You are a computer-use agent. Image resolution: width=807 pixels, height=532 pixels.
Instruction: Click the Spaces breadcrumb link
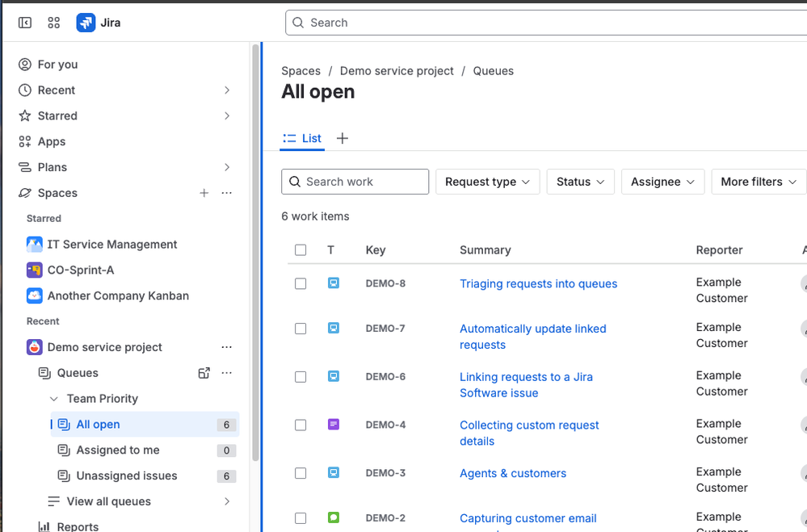point(301,71)
